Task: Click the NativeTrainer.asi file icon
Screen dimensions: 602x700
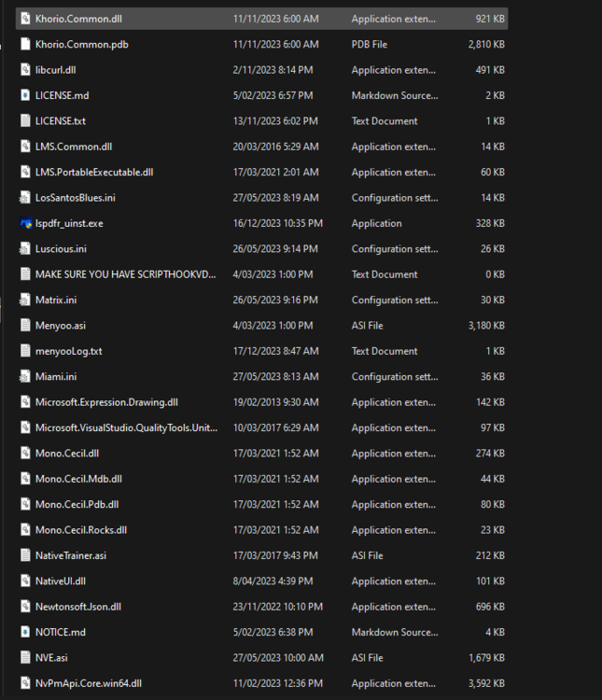Action: 25,555
